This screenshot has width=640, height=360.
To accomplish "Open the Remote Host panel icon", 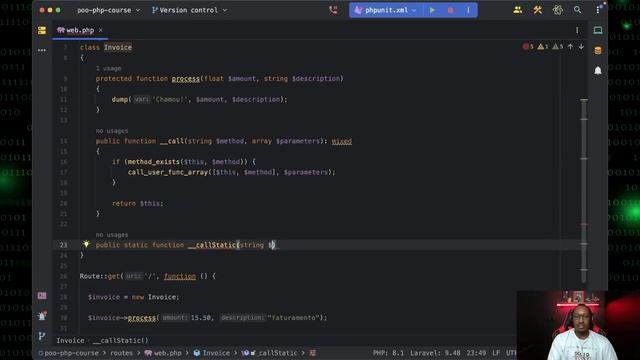I will (598, 31).
